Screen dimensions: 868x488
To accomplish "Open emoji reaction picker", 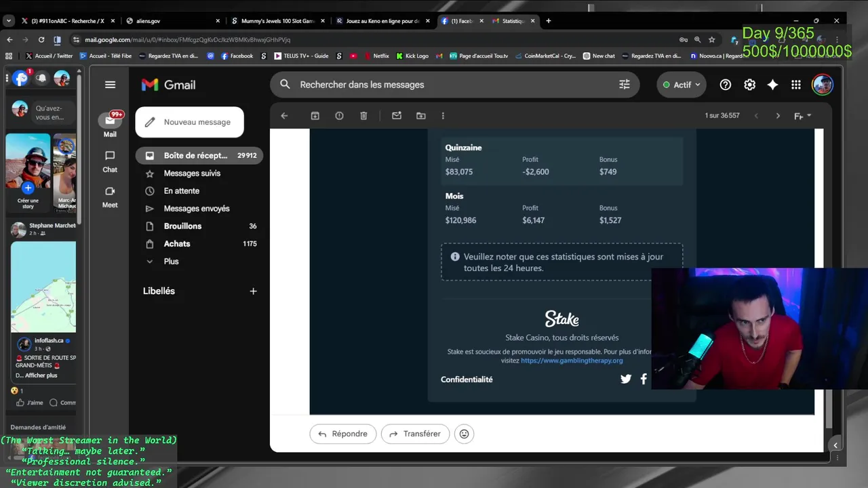I will click(x=464, y=434).
